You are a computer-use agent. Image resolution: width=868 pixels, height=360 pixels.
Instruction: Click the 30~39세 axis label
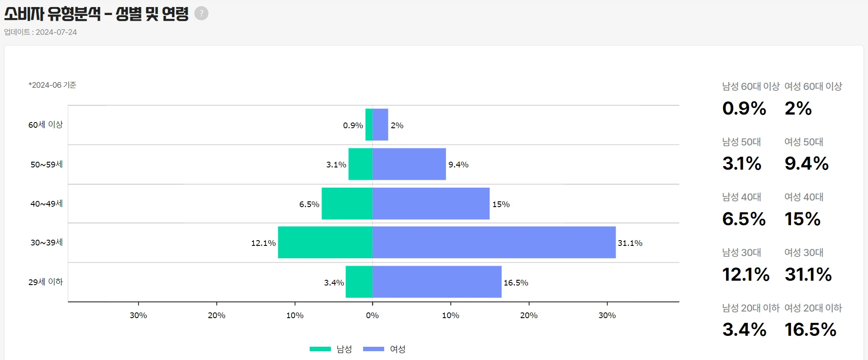(x=47, y=242)
